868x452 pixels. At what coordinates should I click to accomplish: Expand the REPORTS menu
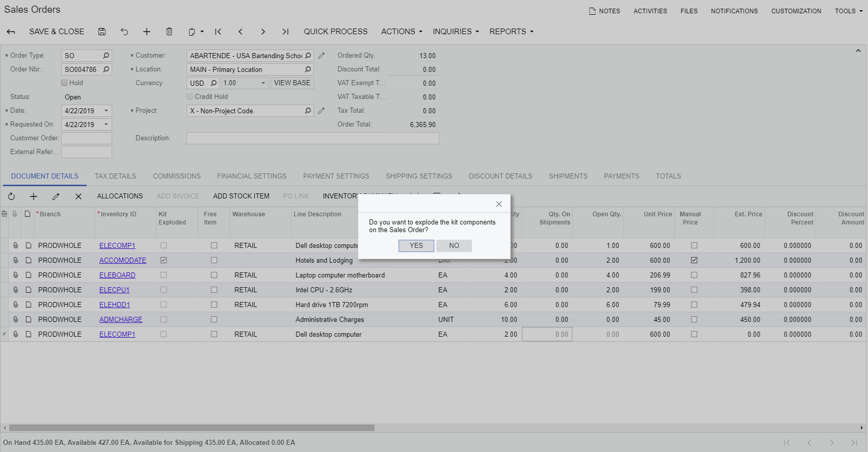tap(511, 32)
